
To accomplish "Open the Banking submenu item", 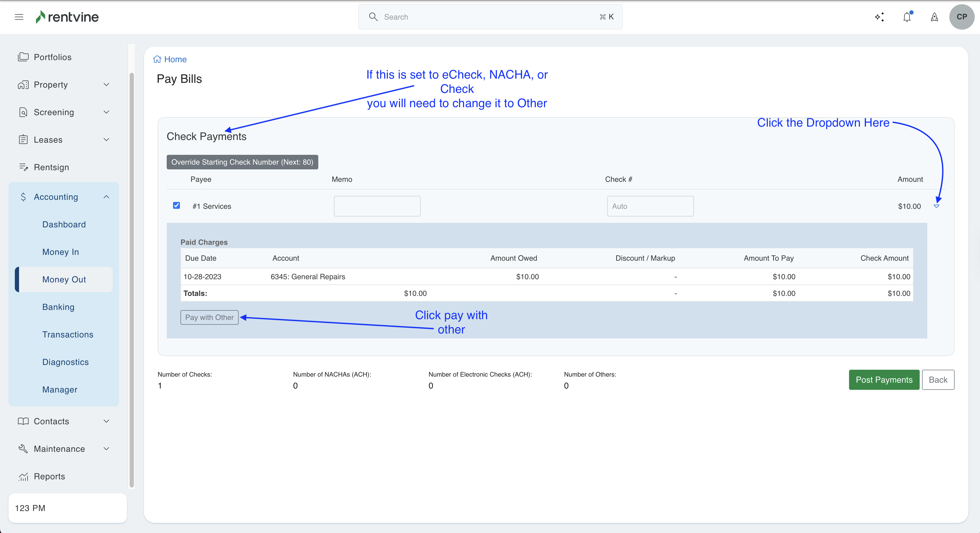I will pos(58,307).
